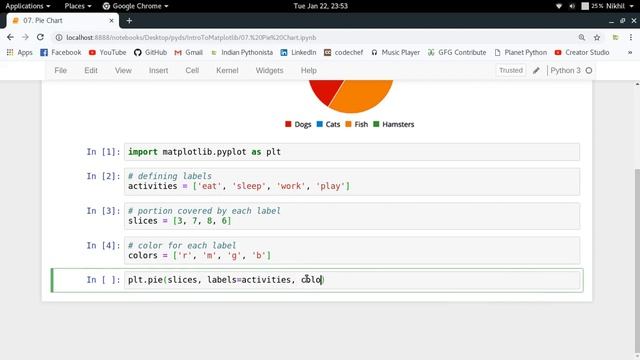640x360 pixels.
Task: Open Chrome's three-dot menu
Action: click(631, 37)
